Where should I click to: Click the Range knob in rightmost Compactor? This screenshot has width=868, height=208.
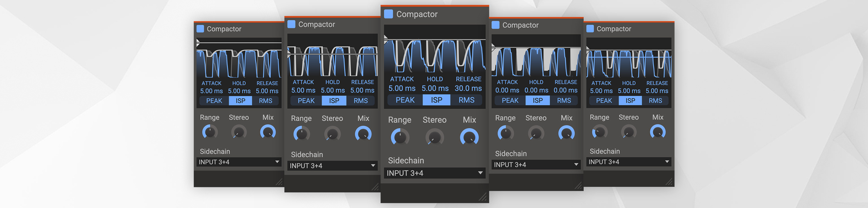600,132
